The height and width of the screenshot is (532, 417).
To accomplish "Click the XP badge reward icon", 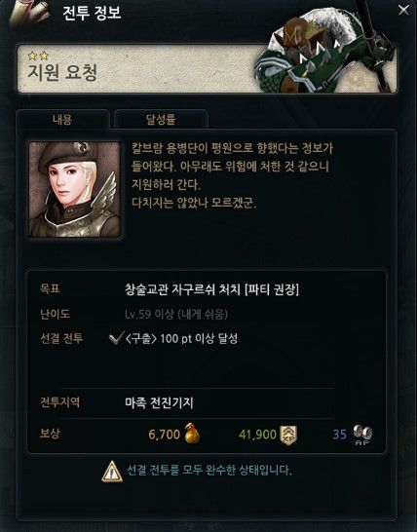I will click(x=288, y=435).
